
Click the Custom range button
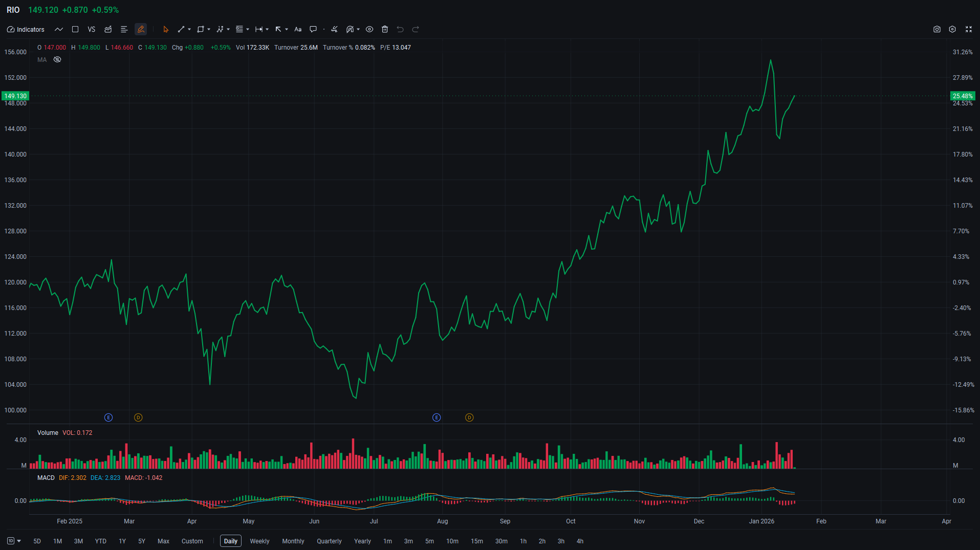192,541
